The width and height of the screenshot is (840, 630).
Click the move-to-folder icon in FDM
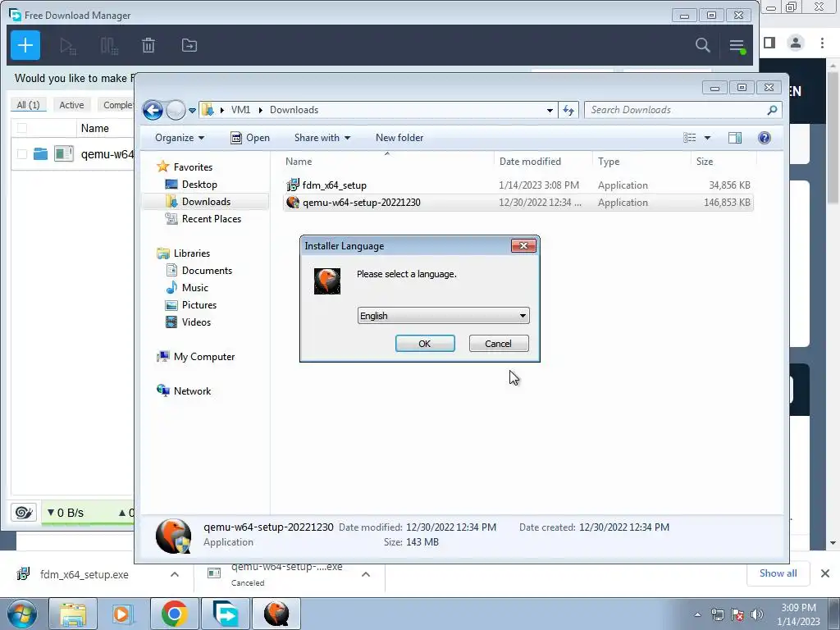[189, 46]
